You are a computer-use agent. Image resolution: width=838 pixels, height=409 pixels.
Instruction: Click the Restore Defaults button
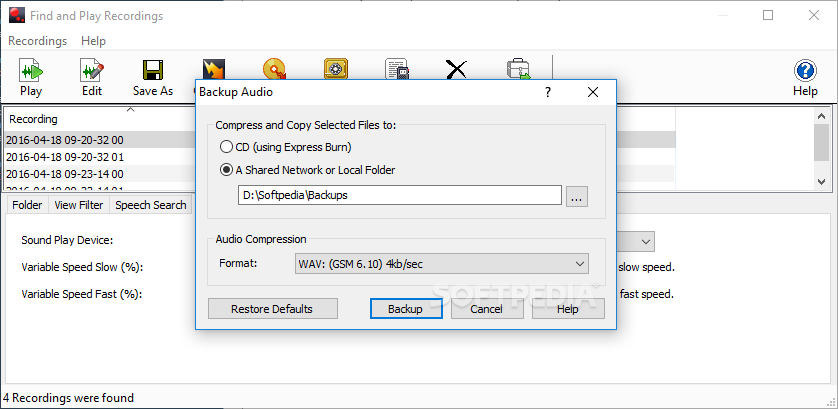pos(272,309)
